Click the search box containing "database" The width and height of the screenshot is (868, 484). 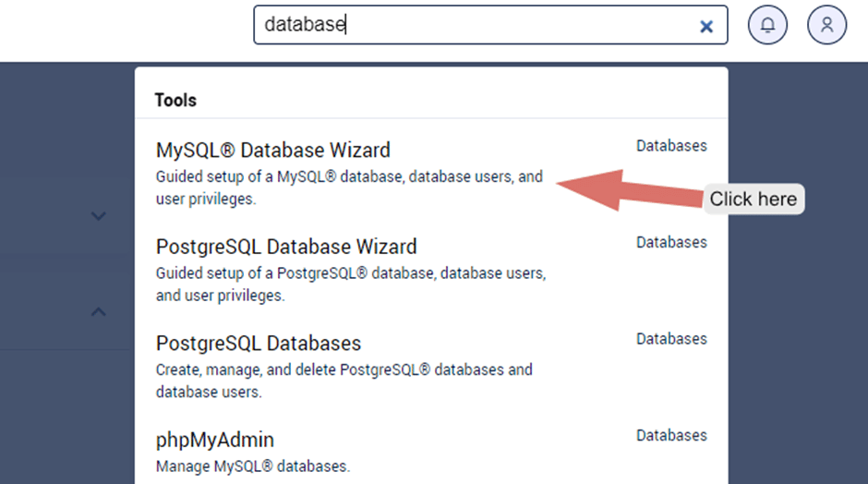click(490, 25)
